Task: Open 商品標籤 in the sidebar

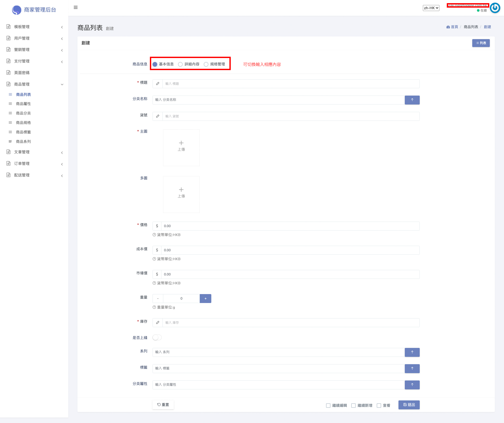Action: click(x=23, y=132)
